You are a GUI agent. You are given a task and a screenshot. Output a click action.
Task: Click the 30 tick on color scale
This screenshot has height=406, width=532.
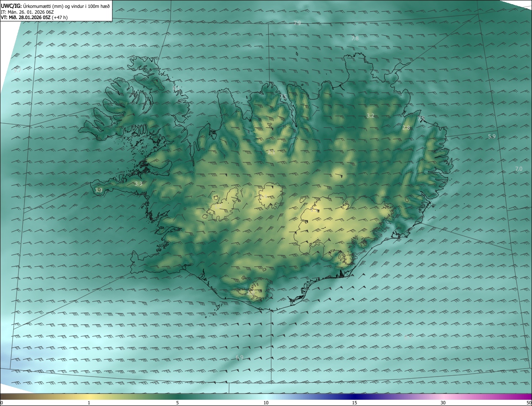click(x=443, y=403)
